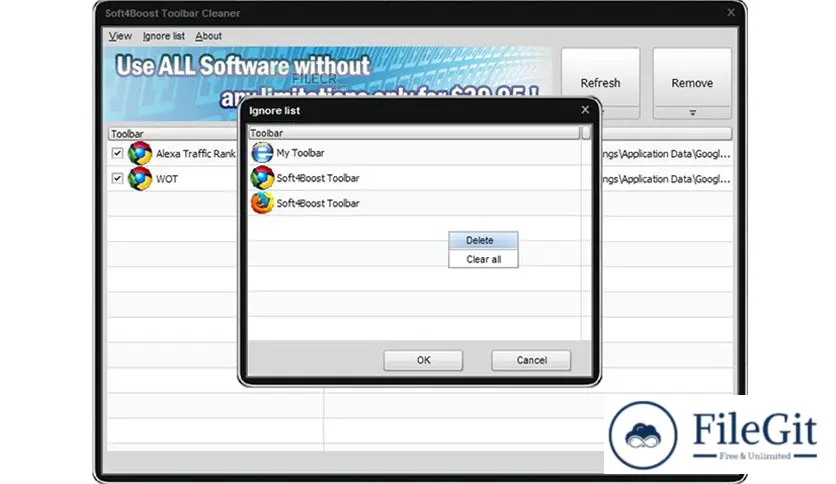Click the Chrome icon next to Alexa Traffic Rank

point(140,154)
